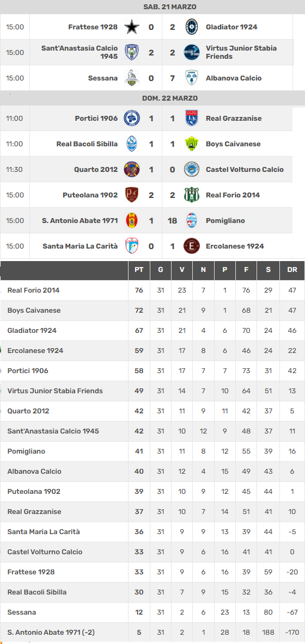Image resolution: width=305 pixels, height=644 pixels.
Task: Click the Real Forio 2014 green crest
Action: (192, 195)
